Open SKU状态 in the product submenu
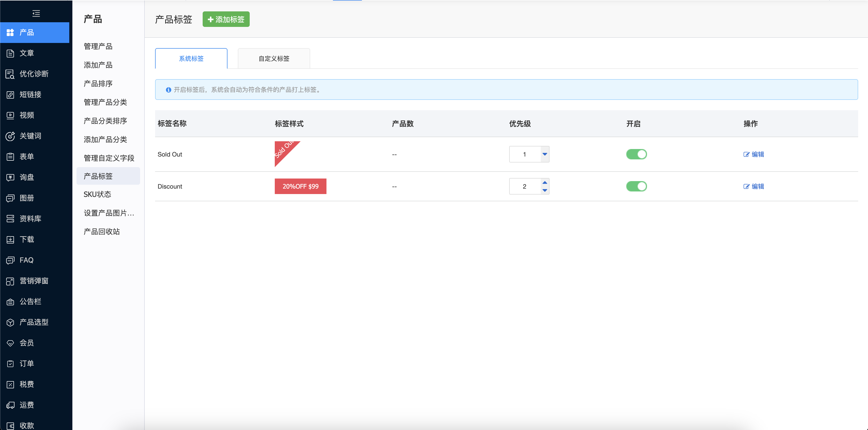Screen dimensions: 868x430 [97, 194]
